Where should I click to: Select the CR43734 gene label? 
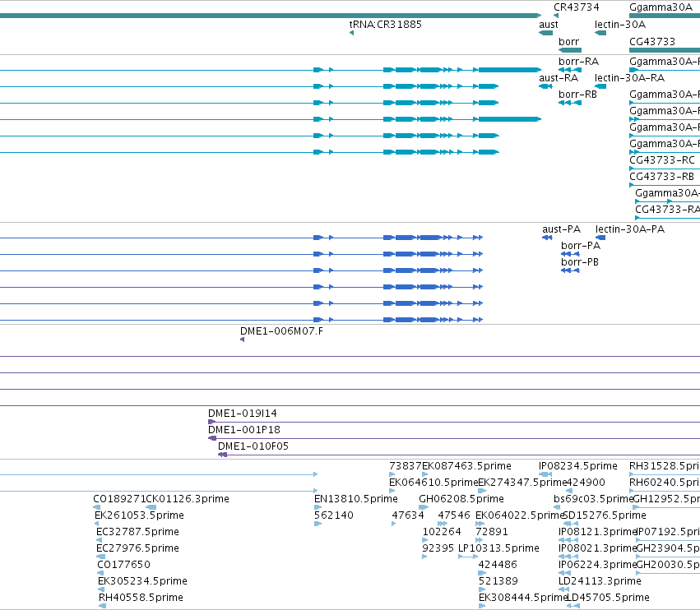point(577,7)
